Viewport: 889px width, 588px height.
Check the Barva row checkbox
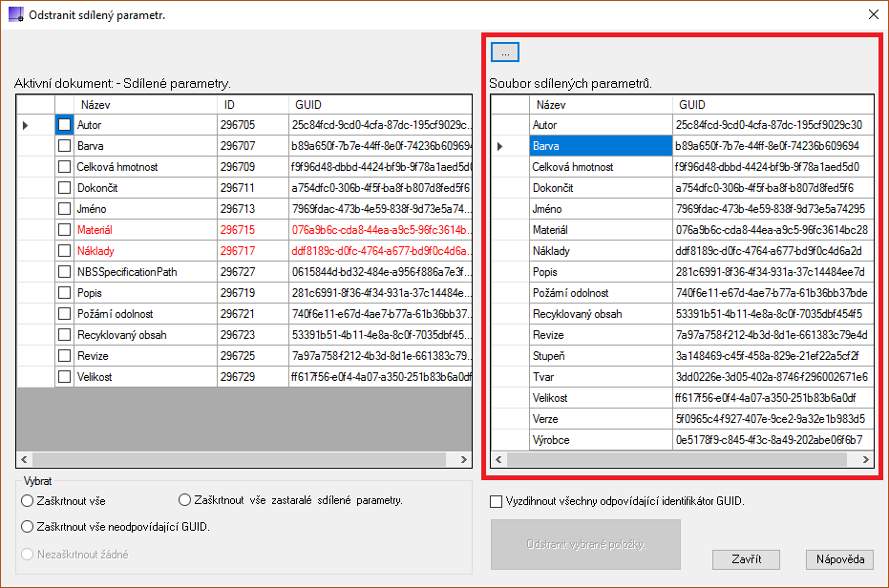click(x=65, y=146)
